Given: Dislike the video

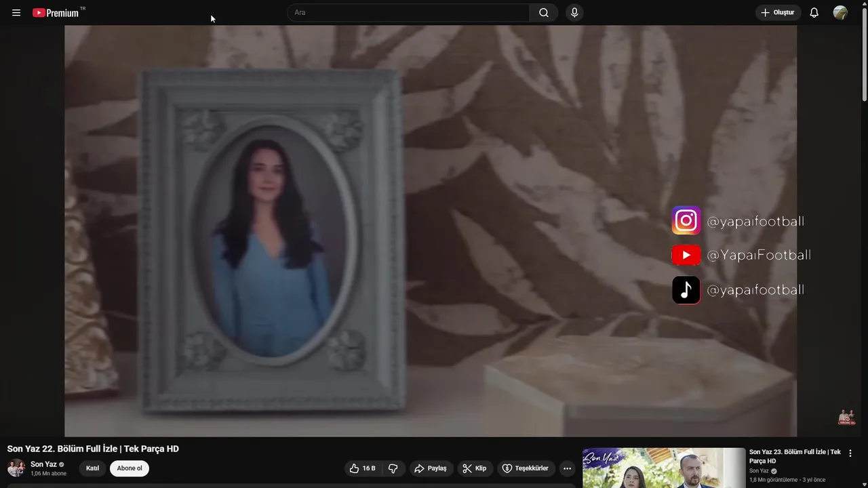Looking at the screenshot, I should [x=393, y=468].
